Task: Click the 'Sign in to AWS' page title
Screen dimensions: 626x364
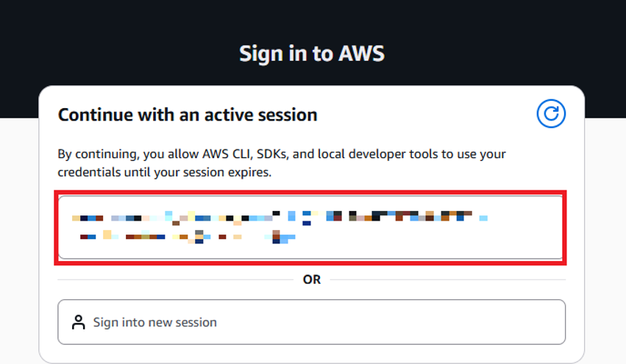Action: pyautogui.click(x=311, y=54)
